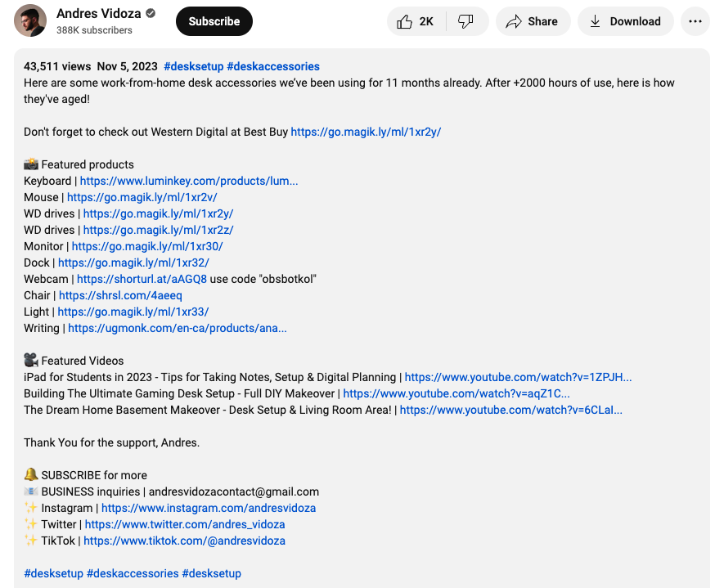
Task: Click the last #desksetup hashtag at the bottom
Action: click(212, 573)
